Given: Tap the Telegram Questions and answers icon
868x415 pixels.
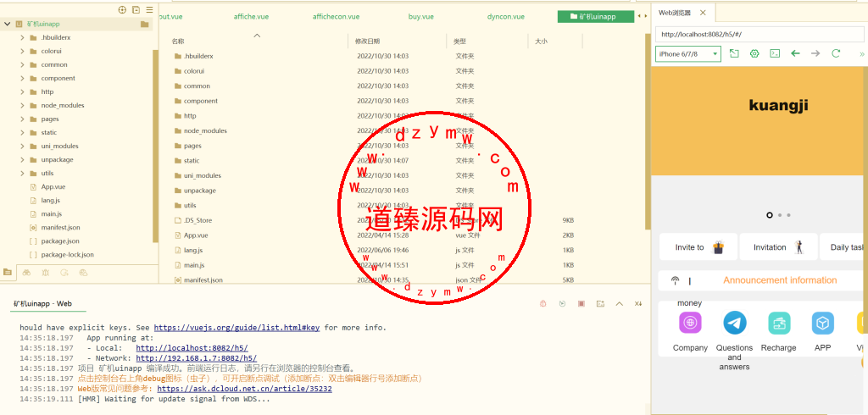Looking at the screenshot, I should tap(735, 323).
